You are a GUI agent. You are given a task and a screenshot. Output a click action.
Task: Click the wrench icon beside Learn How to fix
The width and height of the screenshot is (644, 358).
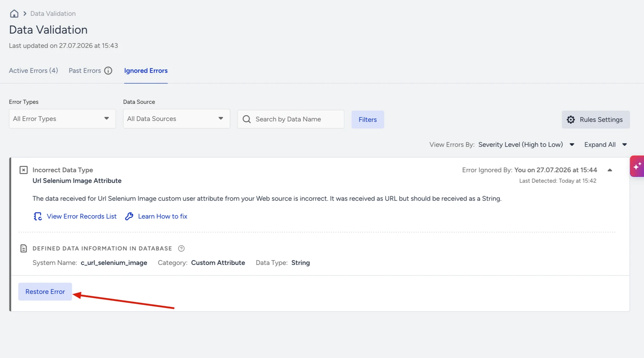click(129, 216)
